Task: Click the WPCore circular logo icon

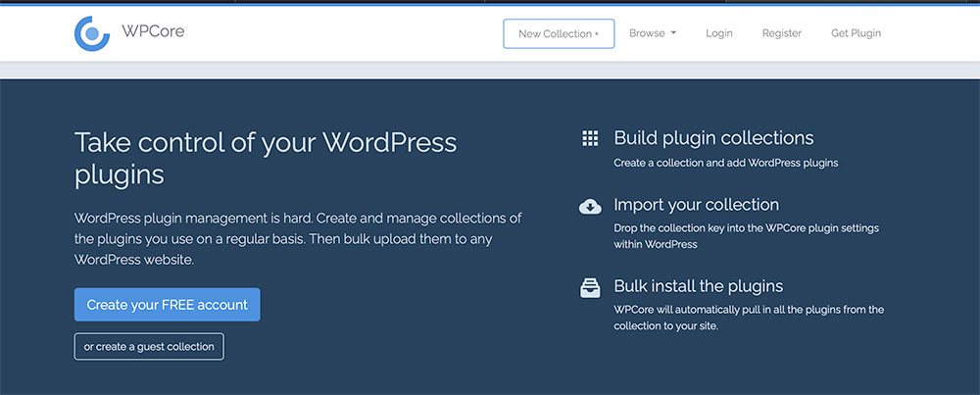Action: 92,32
